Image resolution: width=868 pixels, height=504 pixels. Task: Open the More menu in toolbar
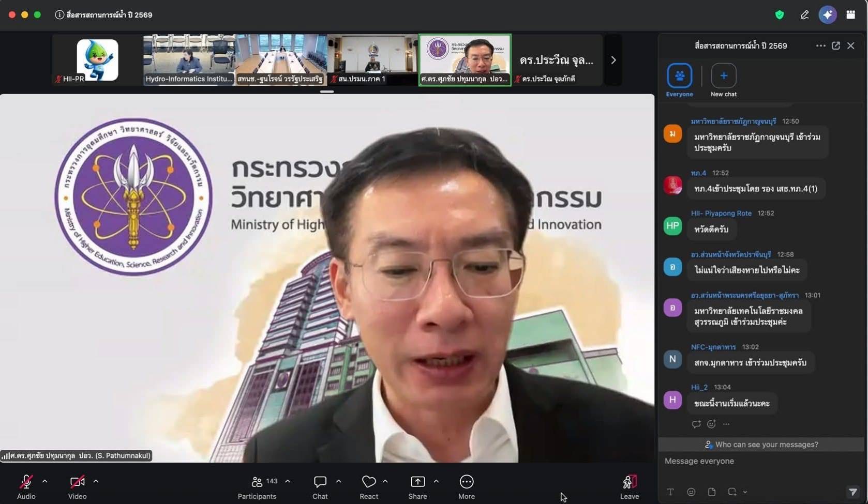pyautogui.click(x=467, y=487)
